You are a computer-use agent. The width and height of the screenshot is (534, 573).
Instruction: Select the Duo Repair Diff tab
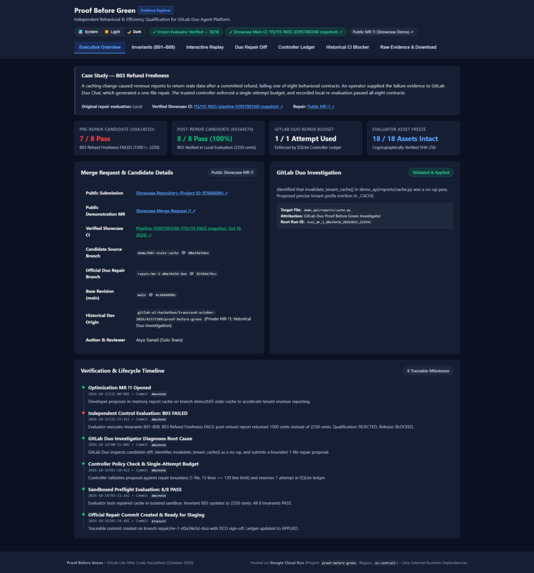(251, 47)
